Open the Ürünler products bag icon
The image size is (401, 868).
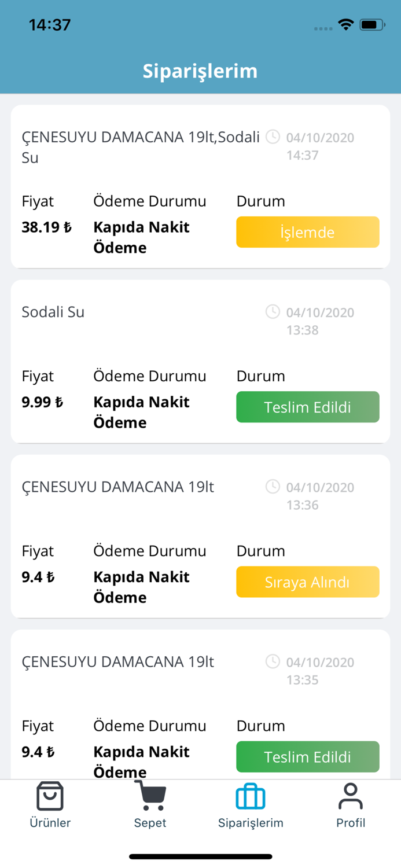50,796
